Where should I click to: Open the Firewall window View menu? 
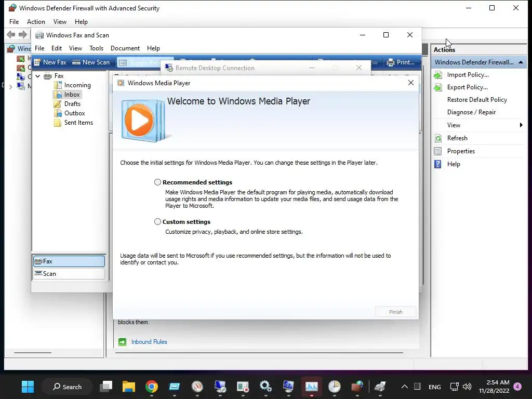pyautogui.click(x=60, y=22)
